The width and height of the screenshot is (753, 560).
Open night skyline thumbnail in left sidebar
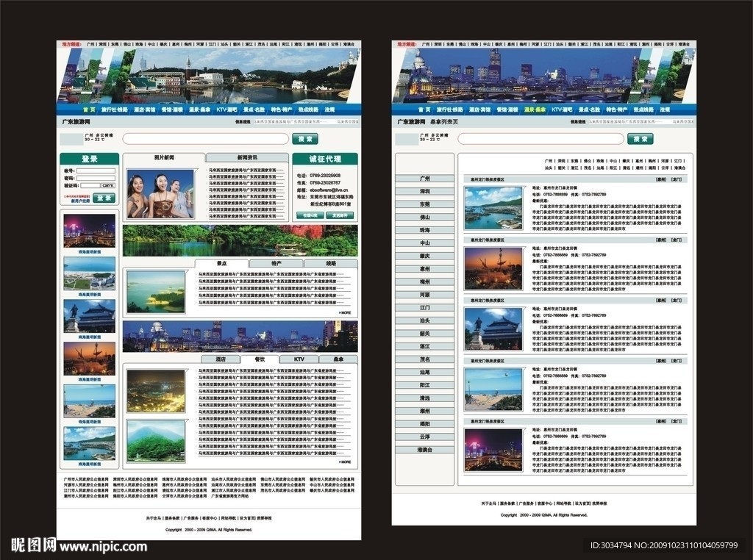[89, 231]
